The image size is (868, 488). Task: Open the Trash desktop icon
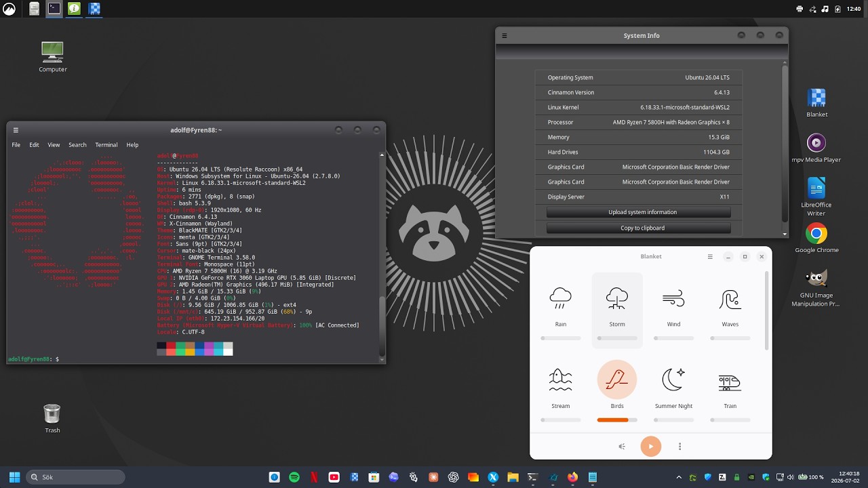[x=52, y=418]
